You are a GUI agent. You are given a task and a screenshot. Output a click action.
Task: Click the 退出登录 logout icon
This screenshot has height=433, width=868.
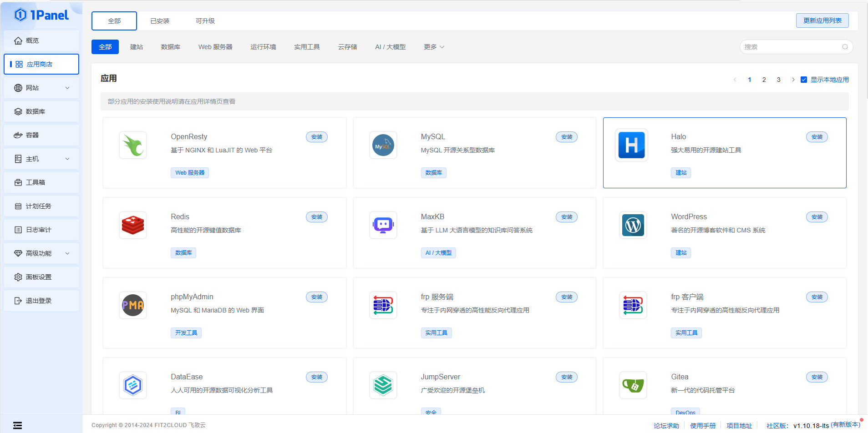(x=18, y=301)
